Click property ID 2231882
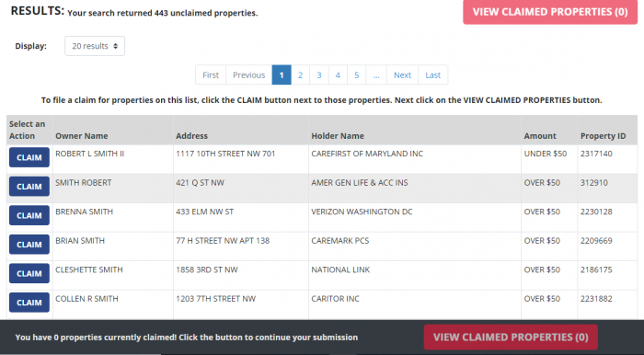 pos(596,299)
